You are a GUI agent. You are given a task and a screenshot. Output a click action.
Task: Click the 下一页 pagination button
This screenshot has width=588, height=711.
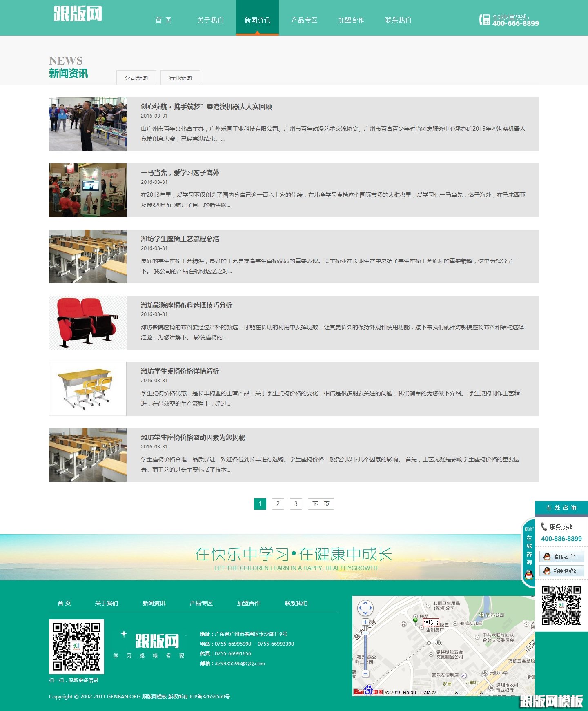(x=321, y=504)
